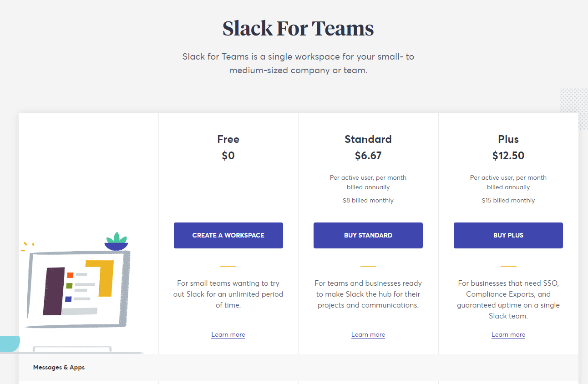Click the $8 billed monthly text
This screenshot has height=384, width=588.
(368, 200)
